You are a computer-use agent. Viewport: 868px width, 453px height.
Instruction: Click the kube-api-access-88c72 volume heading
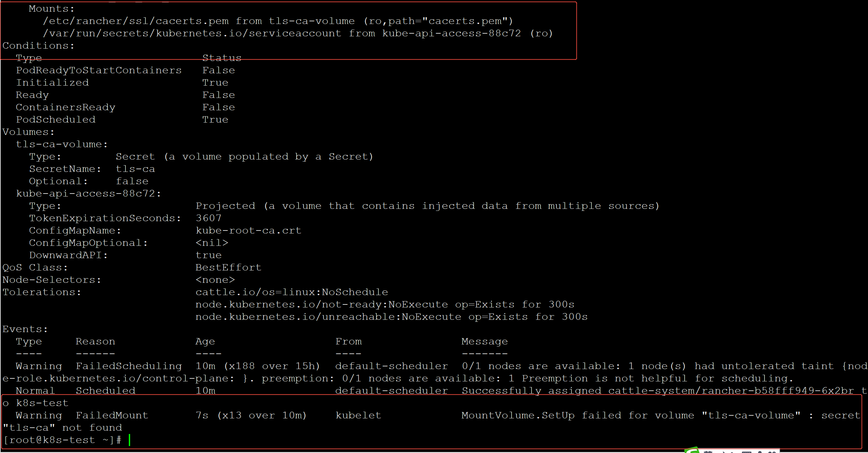click(x=88, y=194)
